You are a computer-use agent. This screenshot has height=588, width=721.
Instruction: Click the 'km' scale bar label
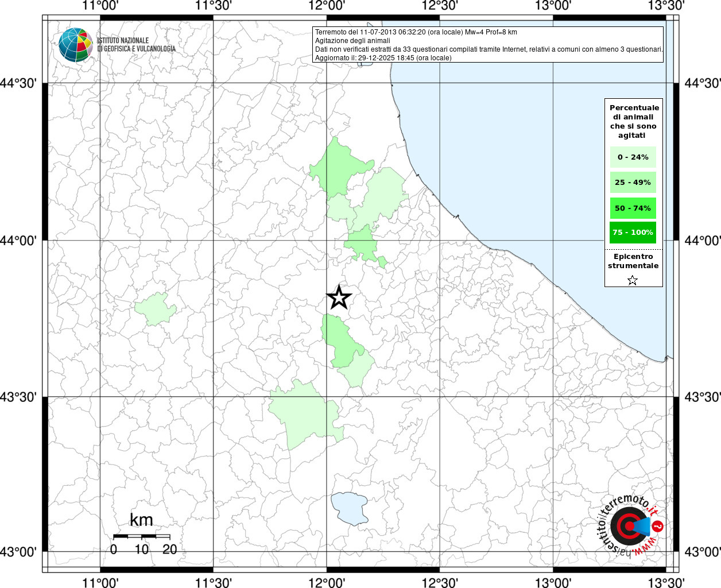[141, 520]
